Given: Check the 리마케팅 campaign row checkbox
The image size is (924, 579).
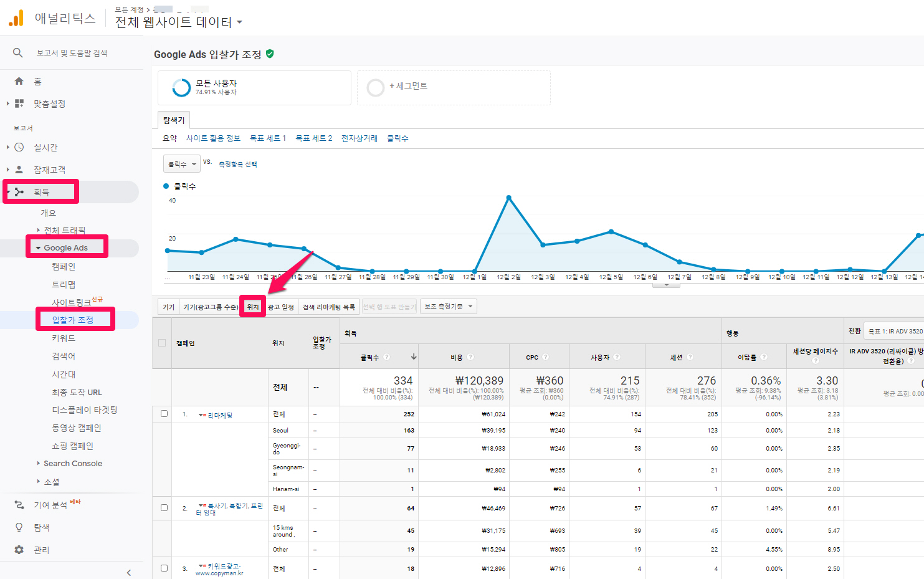Looking at the screenshot, I should pos(164,414).
